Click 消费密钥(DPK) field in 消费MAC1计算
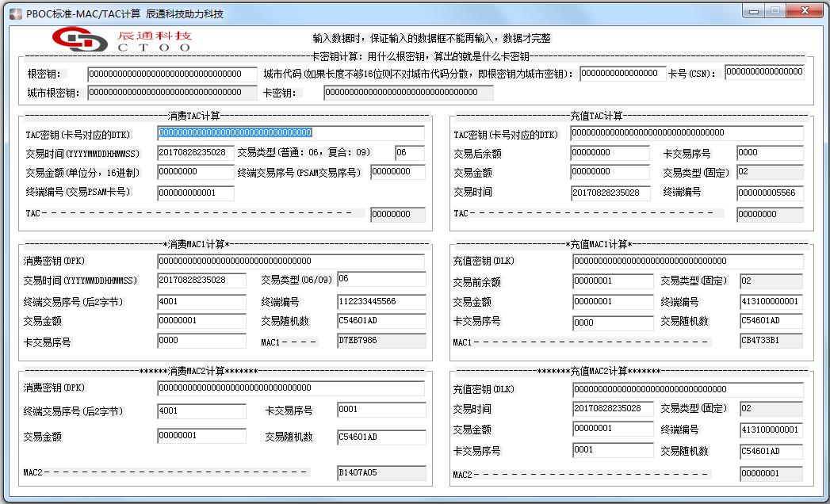Viewport: 830px width, 504px height. tap(291, 262)
